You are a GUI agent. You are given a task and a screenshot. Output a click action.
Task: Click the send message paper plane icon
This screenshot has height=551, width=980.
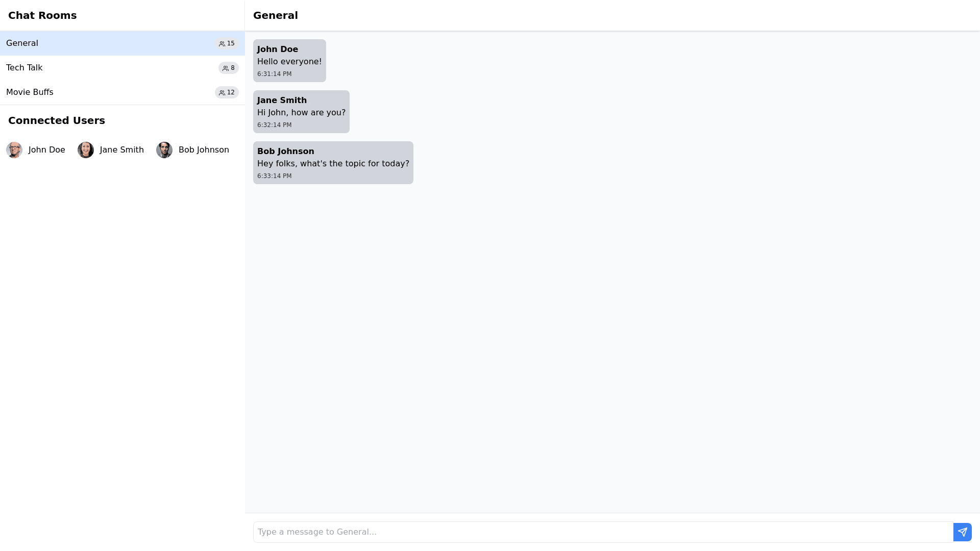962,532
